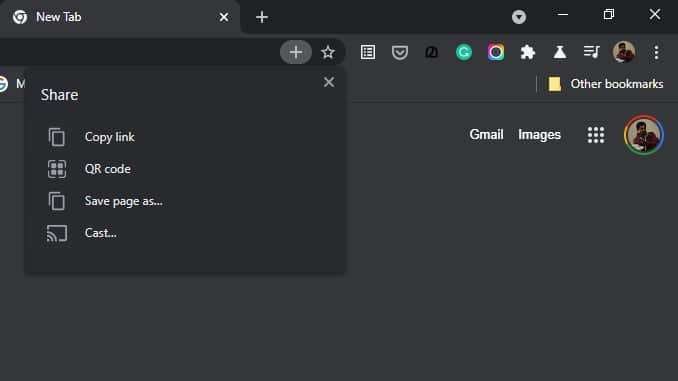The image size is (678, 381).
Task: Open the media controls playlist icon
Action: point(592,52)
